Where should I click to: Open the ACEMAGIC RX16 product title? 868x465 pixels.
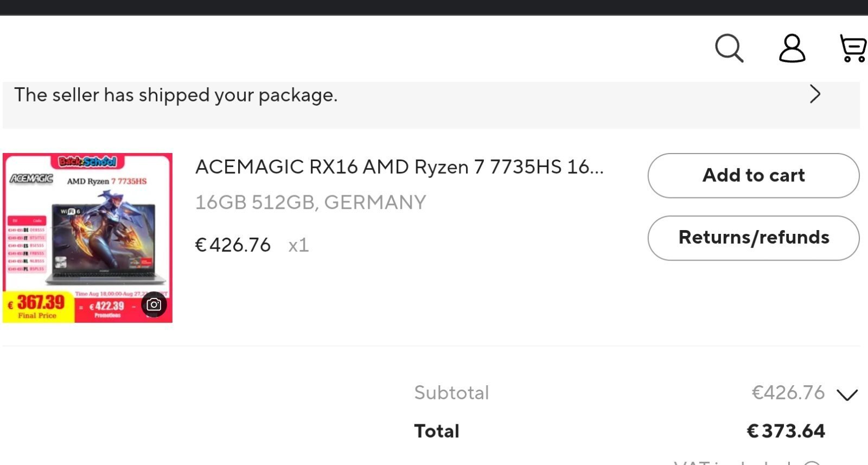[x=399, y=167]
